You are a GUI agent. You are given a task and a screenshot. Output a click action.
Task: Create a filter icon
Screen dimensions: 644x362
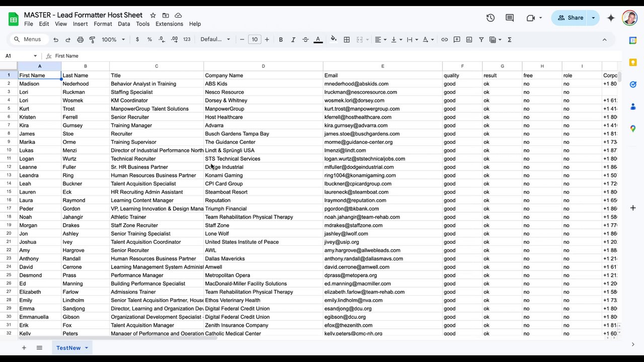(481, 40)
